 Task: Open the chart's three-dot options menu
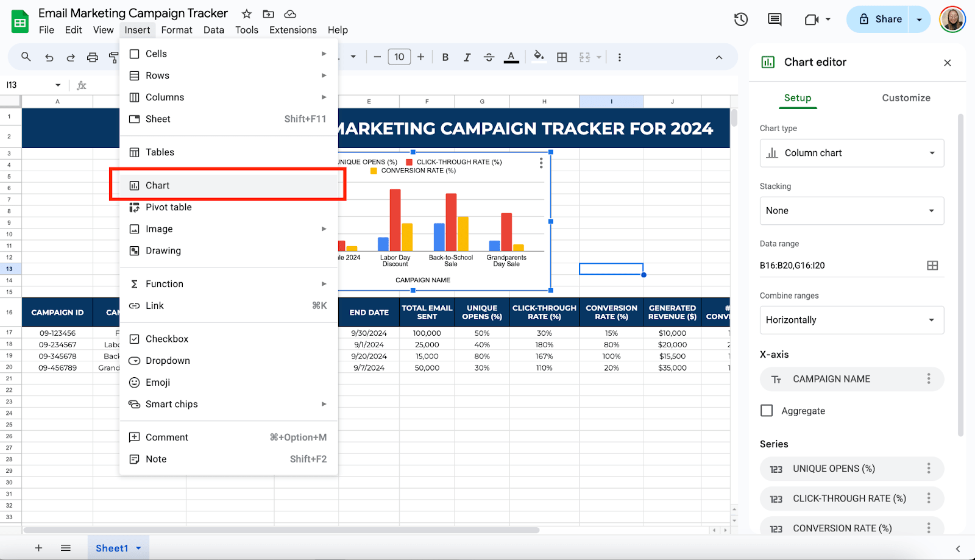(x=541, y=163)
